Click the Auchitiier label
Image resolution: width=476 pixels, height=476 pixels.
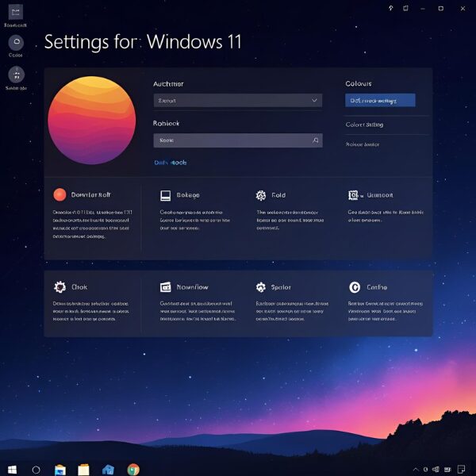(168, 84)
